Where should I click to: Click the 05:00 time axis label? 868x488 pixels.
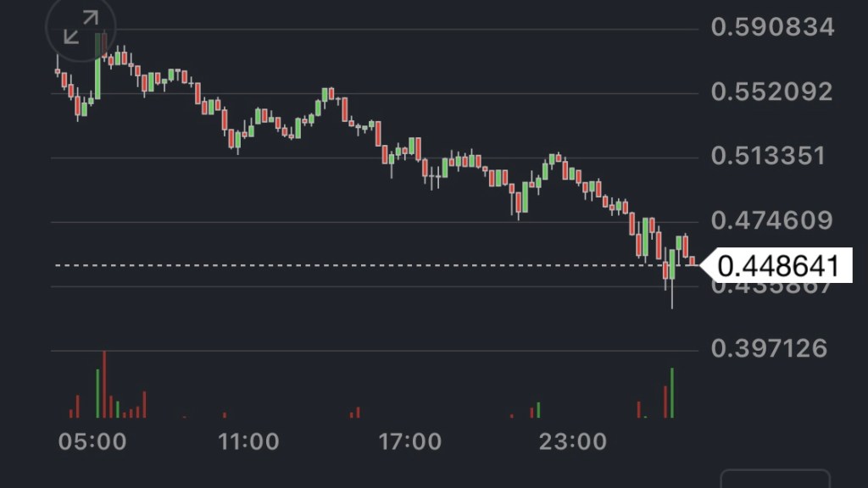[x=92, y=441]
